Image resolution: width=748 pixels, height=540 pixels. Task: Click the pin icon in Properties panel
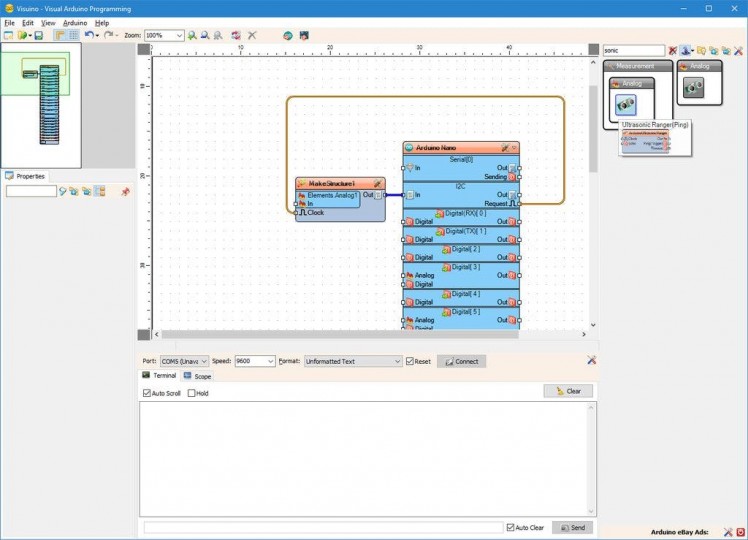click(x=126, y=191)
